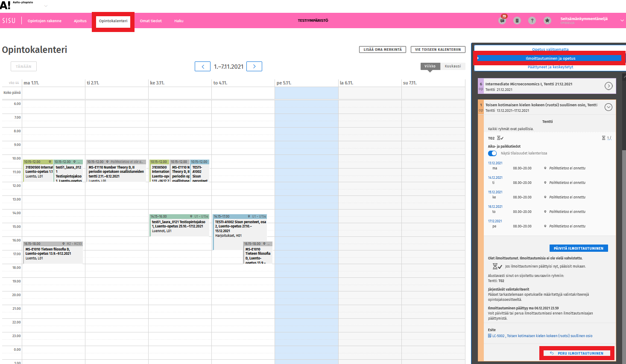
Task: Select the 'Päättyneet ja keskeytetyt' tab
Action: (x=550, y=67)
